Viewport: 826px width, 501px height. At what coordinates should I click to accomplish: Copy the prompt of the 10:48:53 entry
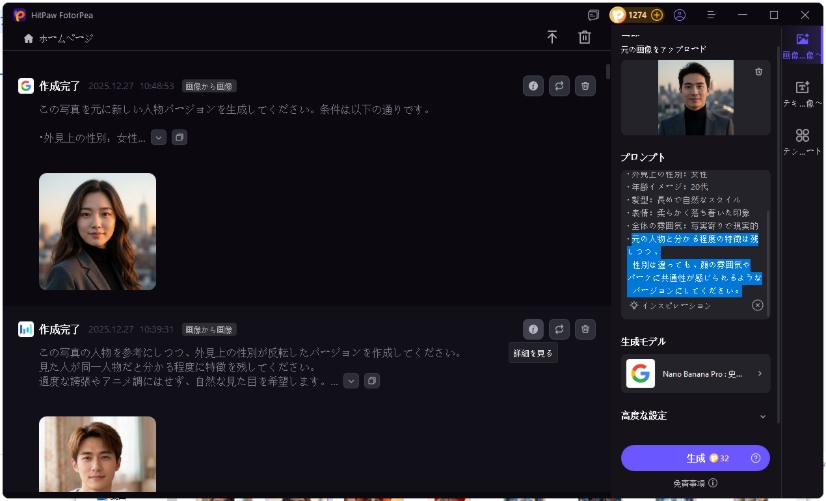[x=179, y=137]
